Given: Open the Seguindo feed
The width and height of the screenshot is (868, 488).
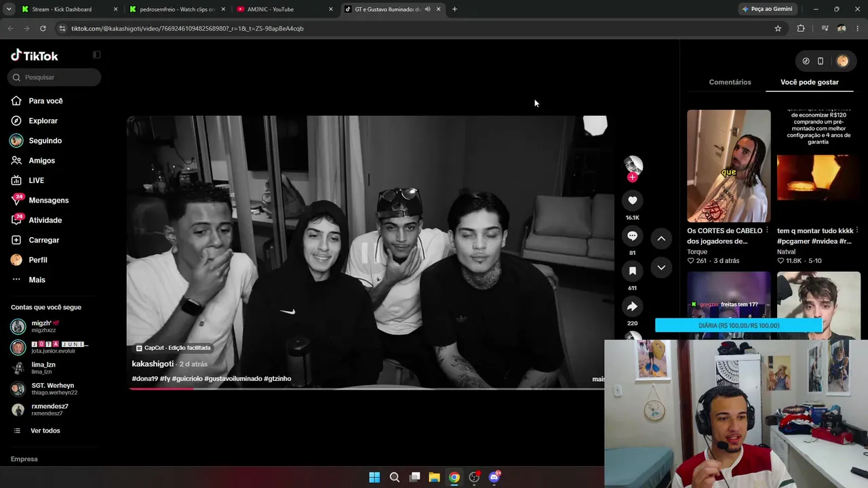Looking at the screenshot, I should point(45,140).
